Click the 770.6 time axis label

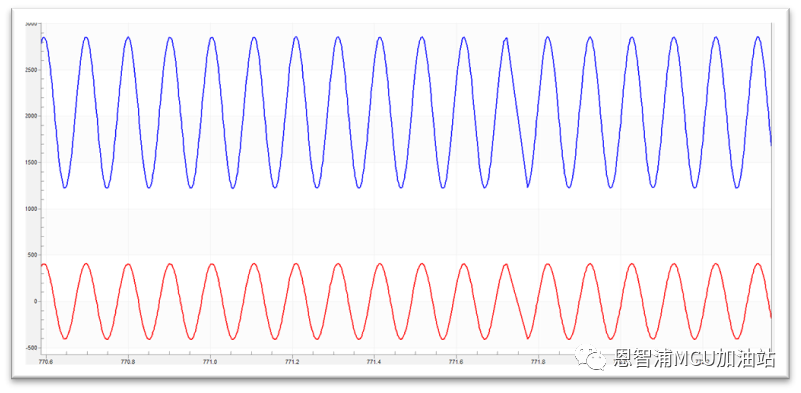point(46,362)
